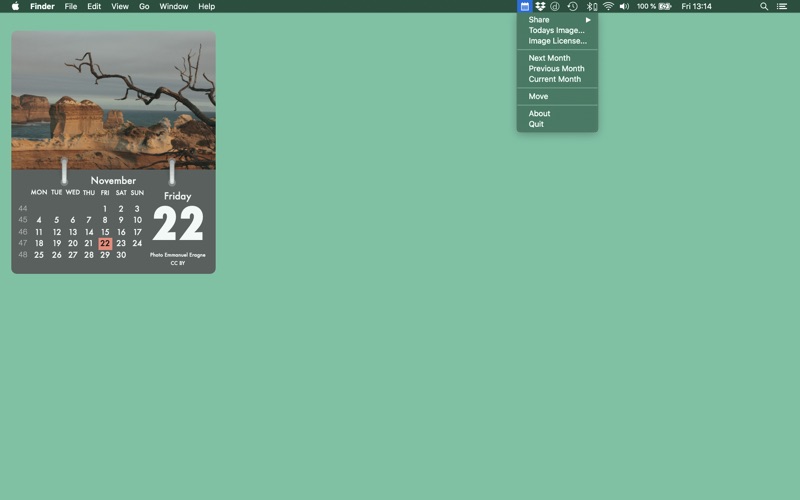Open the Dropbox menu bar icon

click(540, 6)
